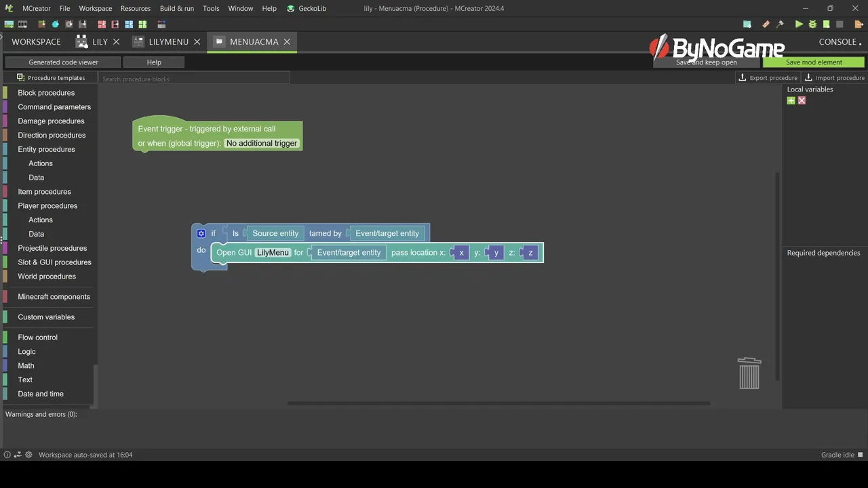Click the Import procedure button
Image resolution: width=868 pixels, height=488 pixels.
834,78
